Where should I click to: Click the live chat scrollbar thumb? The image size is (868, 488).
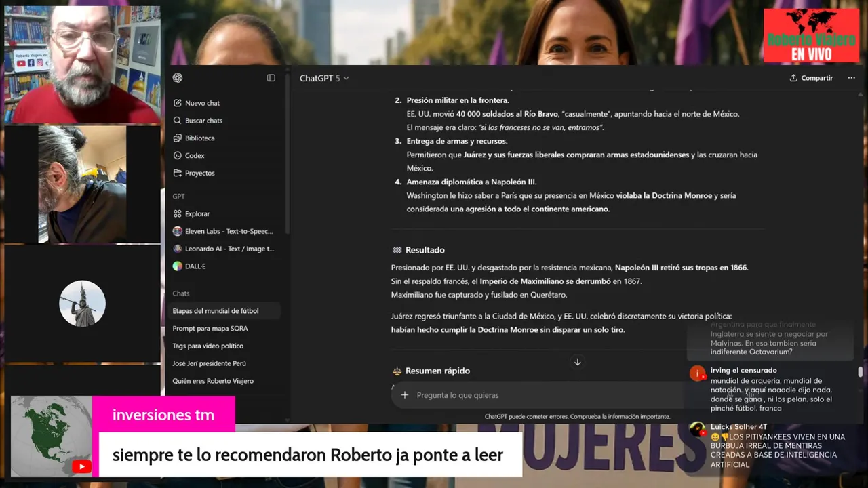tap(861, 371)
